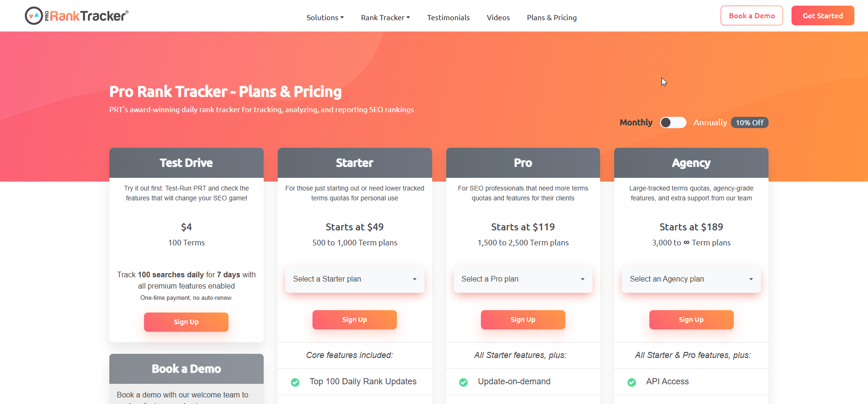Select the Annually billing label
The height and width of the screenshot is (404, 868).
click(710, 122)
